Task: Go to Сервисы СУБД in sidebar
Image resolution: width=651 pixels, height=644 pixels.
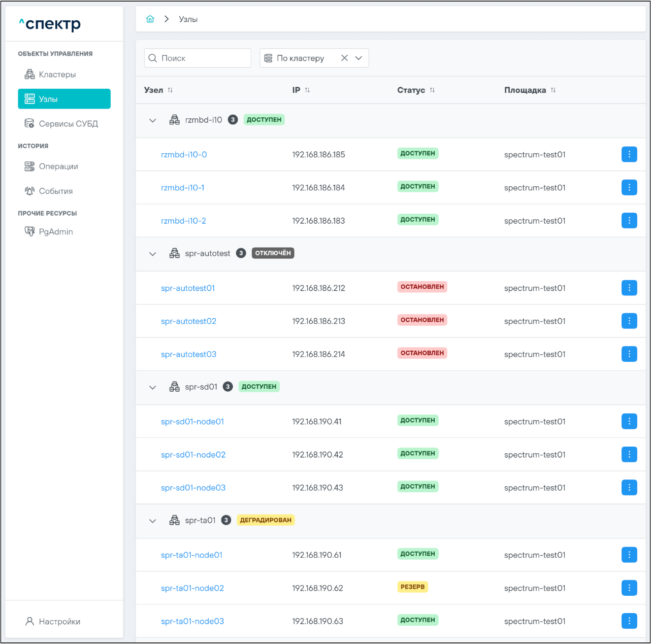Action: [x=68, y=124]
